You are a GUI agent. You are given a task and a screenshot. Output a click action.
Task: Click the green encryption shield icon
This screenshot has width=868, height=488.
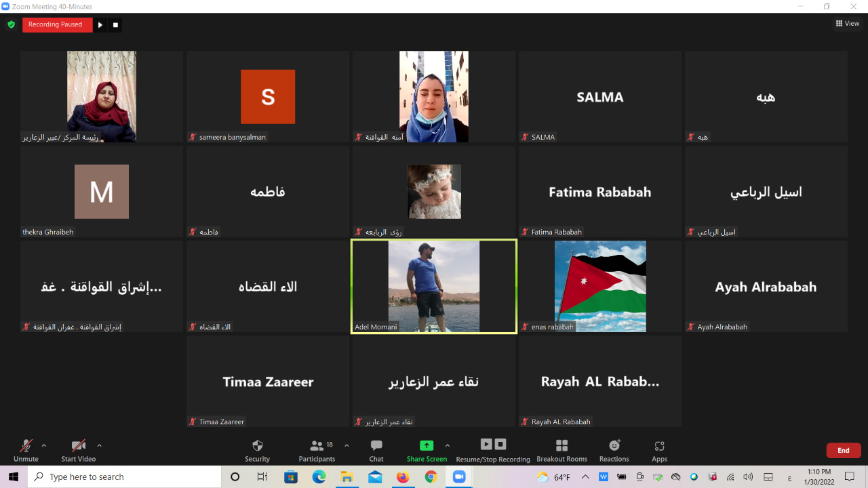pos(11,24)
